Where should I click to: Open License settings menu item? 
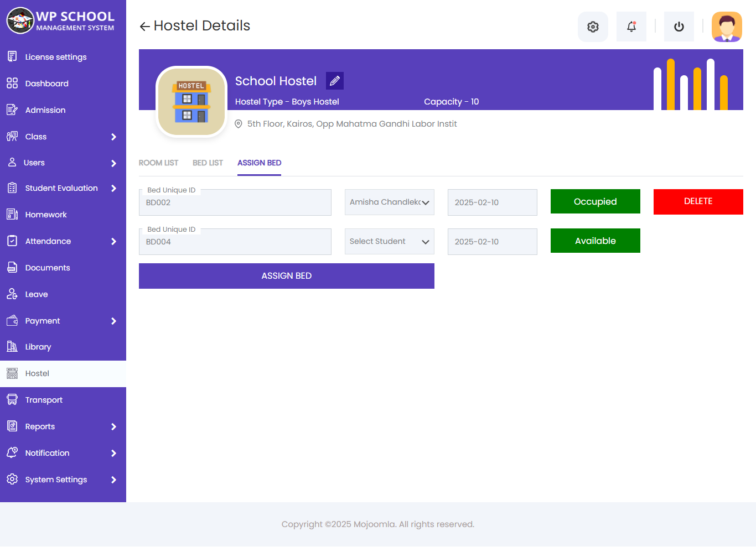[x=63, y=57]
